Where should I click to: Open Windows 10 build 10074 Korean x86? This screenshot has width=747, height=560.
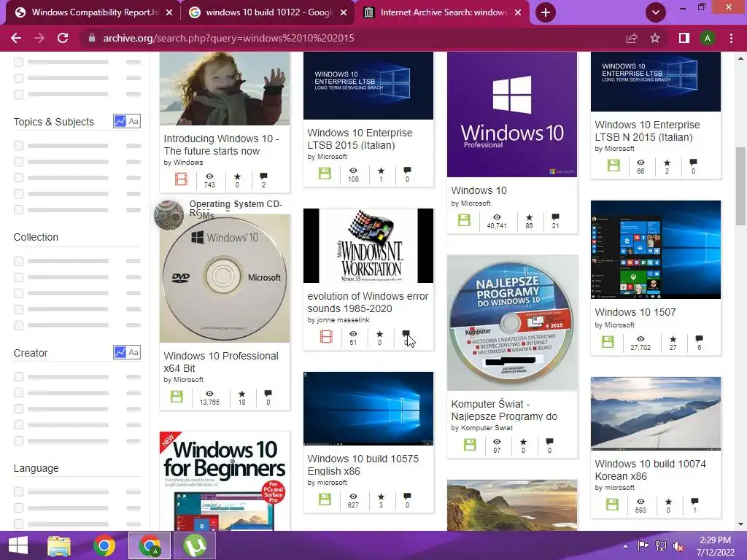[650, 470]
